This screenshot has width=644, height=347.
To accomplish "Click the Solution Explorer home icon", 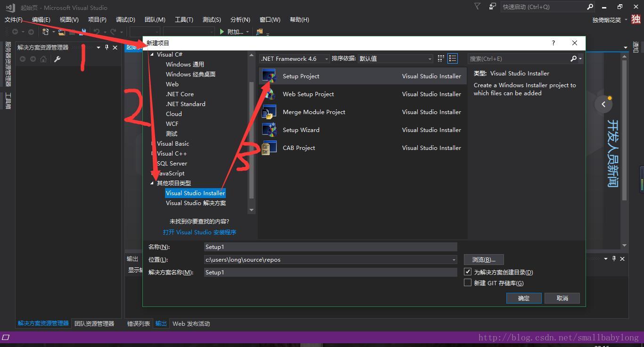I will (43, 59).
